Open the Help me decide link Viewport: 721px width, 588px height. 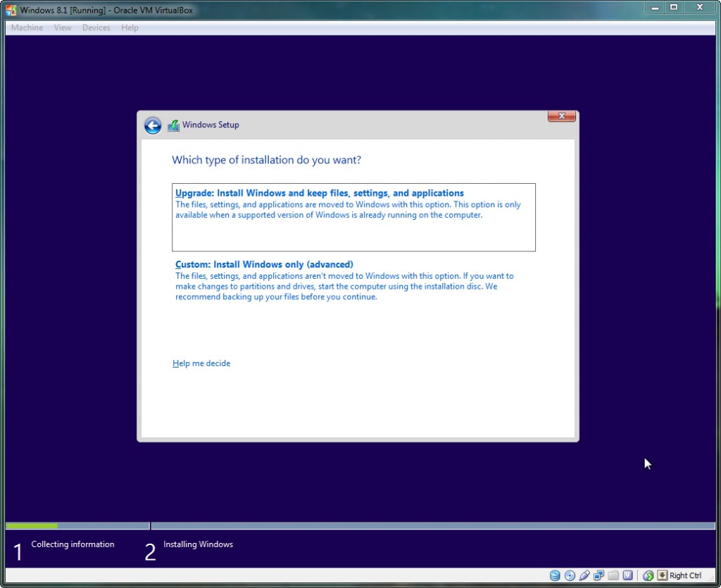[201, 363]
